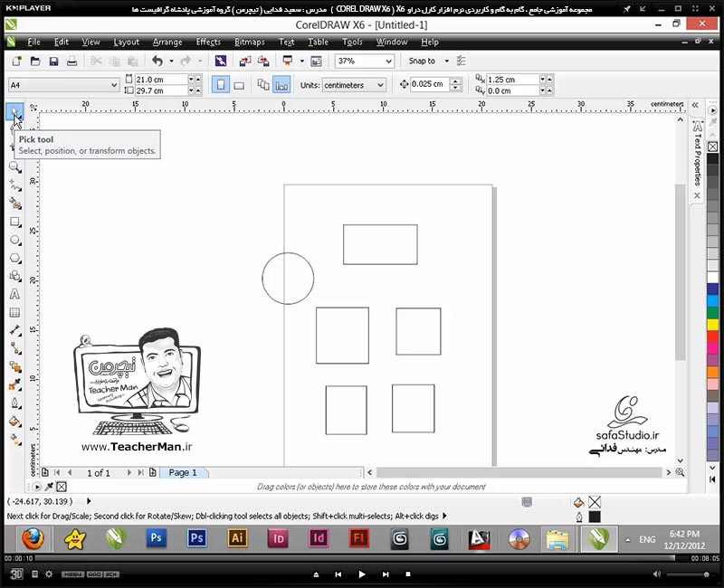
Task: Toggle All pages layout button
Action: [x=263, y=85]
